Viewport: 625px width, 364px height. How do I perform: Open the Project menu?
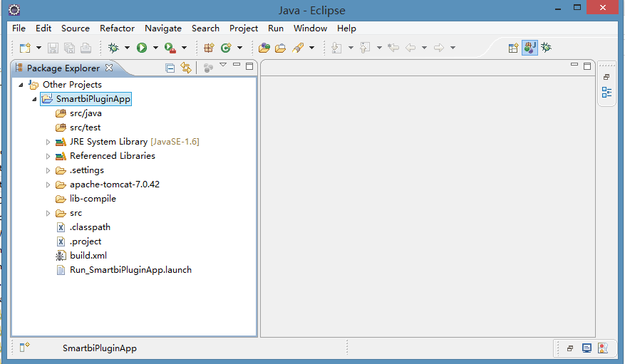[244, 28]
